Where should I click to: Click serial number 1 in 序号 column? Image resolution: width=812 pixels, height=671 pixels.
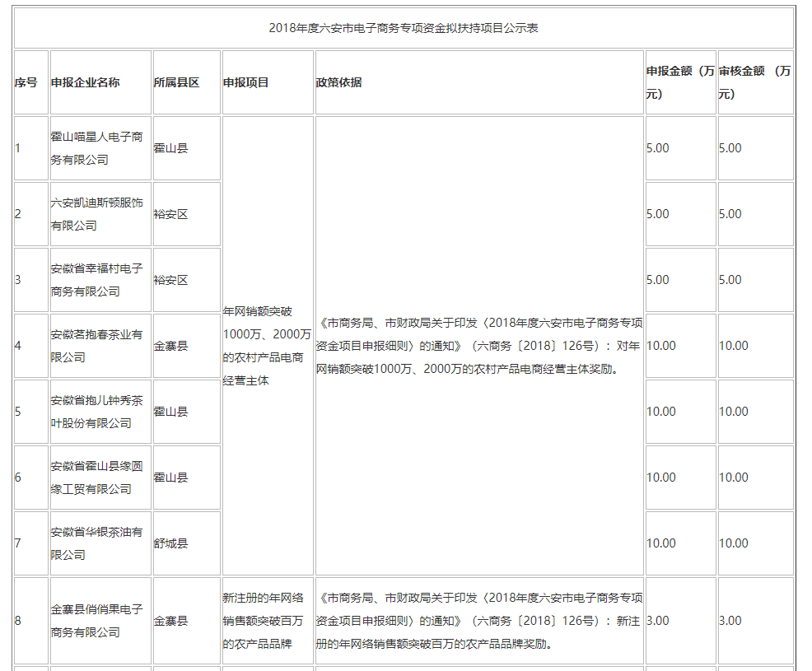(x=17, y=148)
